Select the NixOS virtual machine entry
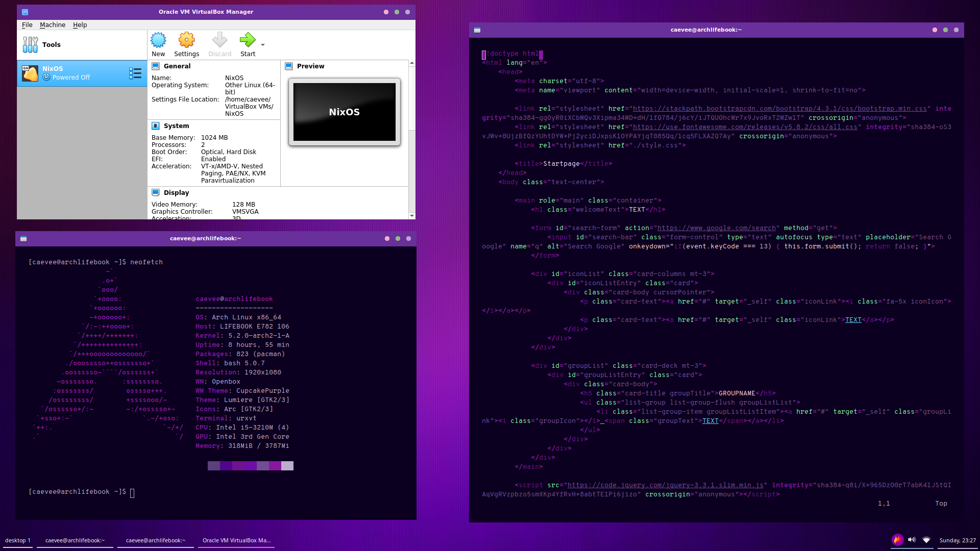The height and width of the screenshot is (551, 980). tap(82, 73)
